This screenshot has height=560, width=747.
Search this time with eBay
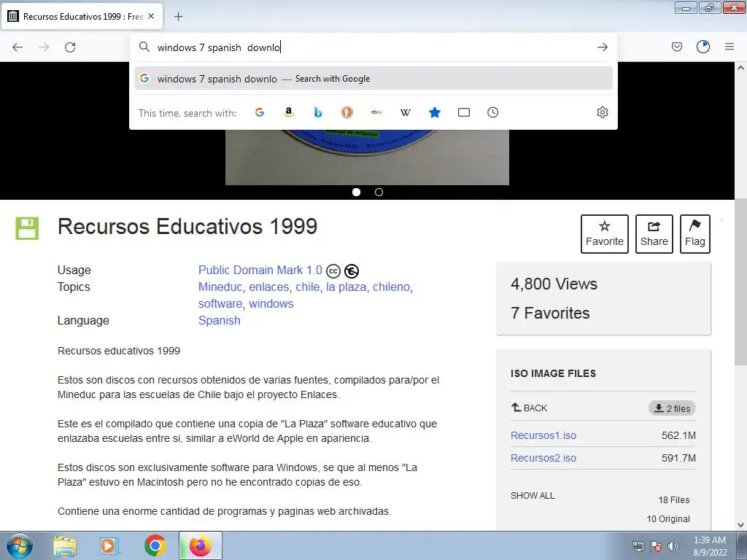pyautogui.click(x=376, y=112)
